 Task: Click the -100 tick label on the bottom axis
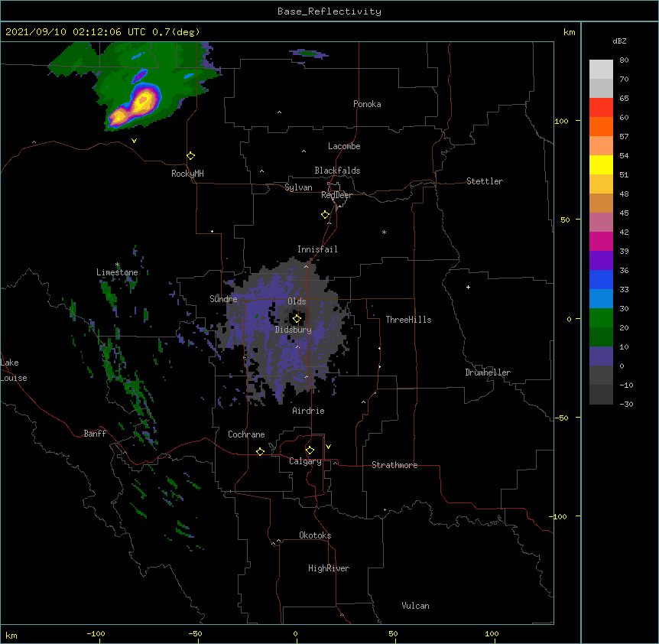coord(96,633)
